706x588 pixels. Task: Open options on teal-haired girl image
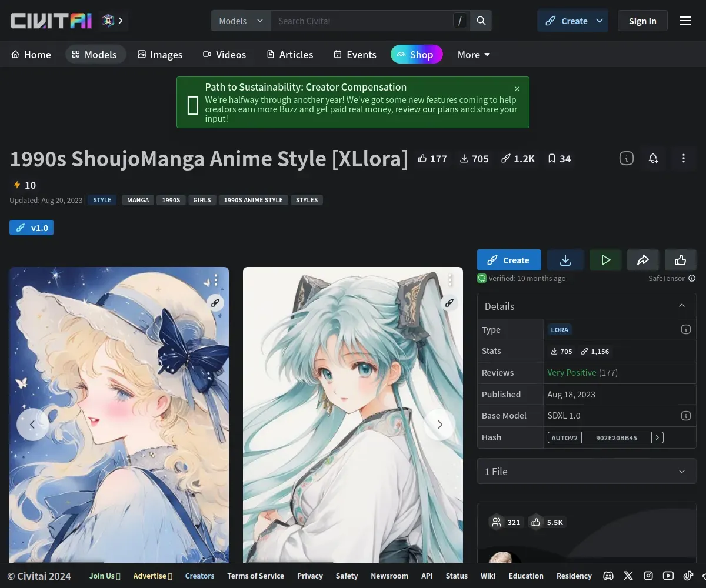coord(450,280)
